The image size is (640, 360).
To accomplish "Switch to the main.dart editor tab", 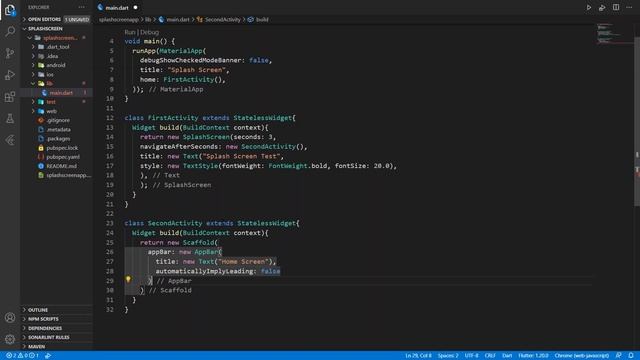I will click(x=118, y=7).
